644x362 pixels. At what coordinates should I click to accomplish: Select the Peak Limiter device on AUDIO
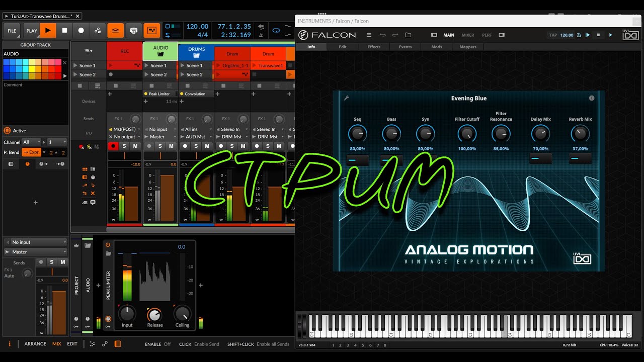pyautogui.click(x=160, y=94)
